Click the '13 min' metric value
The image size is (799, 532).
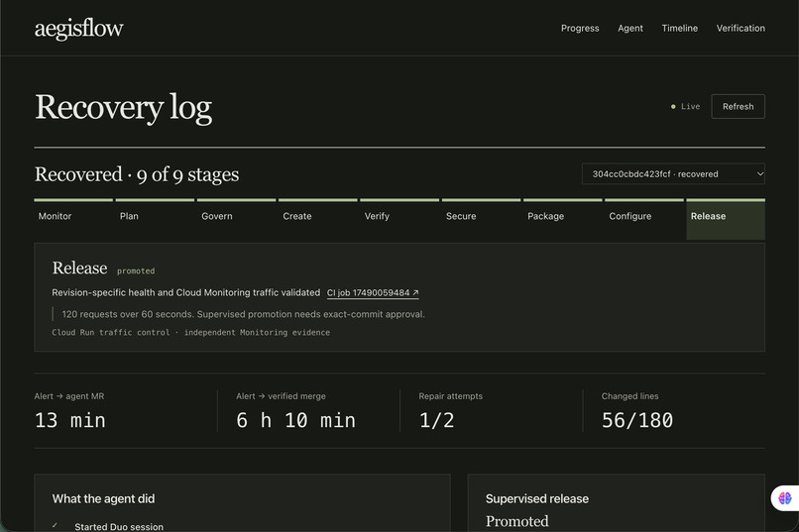[70, 420]
